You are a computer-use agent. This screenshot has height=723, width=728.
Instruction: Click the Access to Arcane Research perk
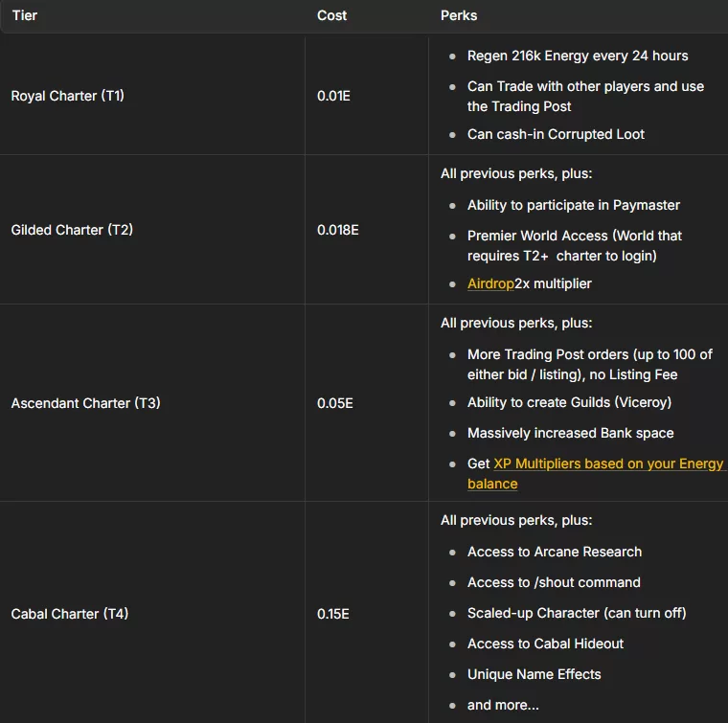click(554, 552)
